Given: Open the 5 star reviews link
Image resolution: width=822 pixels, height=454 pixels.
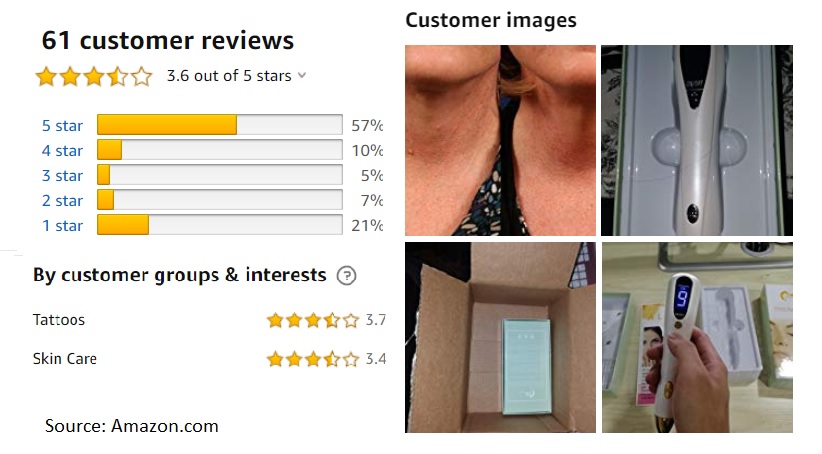Looking at the screenshot, I should click(x=62, y=126).
